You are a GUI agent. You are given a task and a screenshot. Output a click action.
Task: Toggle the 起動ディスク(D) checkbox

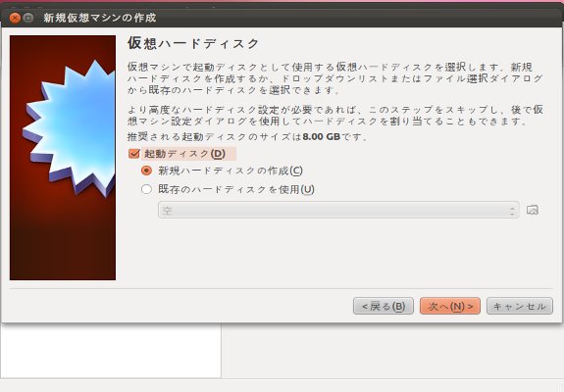click(x=133, y=154)
